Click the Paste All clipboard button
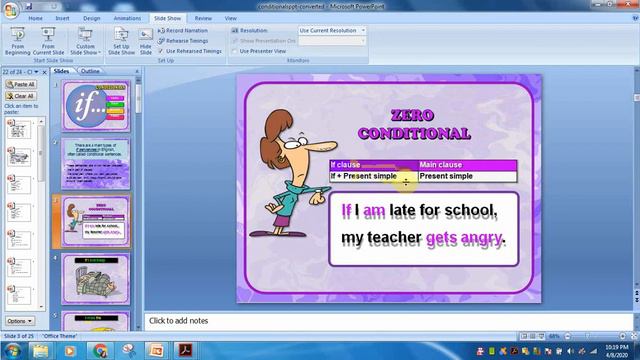The image size is (640, 360). pyautogui.click(x=21, y=84)
